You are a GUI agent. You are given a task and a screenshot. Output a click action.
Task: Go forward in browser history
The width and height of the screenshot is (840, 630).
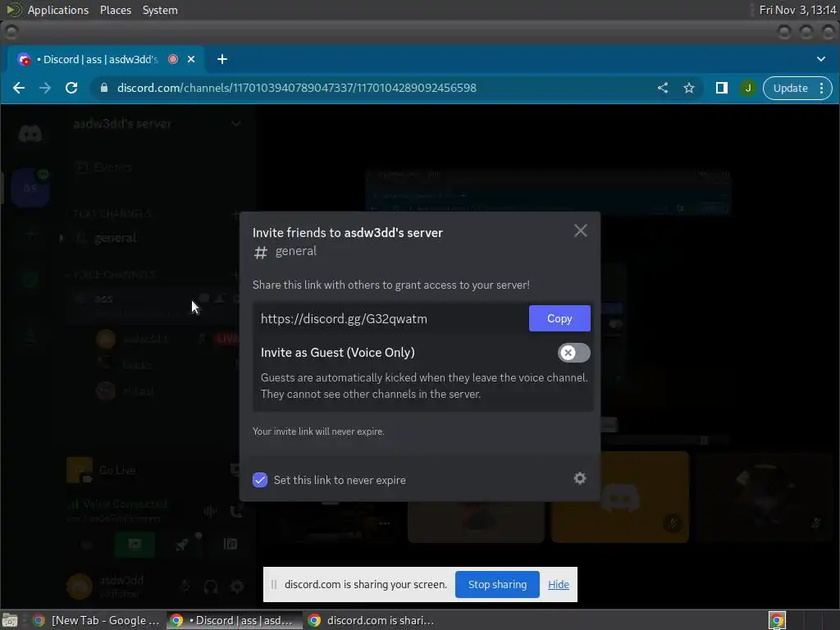(45, 88)
